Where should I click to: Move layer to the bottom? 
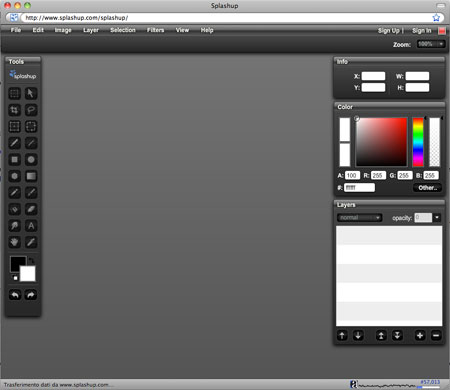click(397, 335)
